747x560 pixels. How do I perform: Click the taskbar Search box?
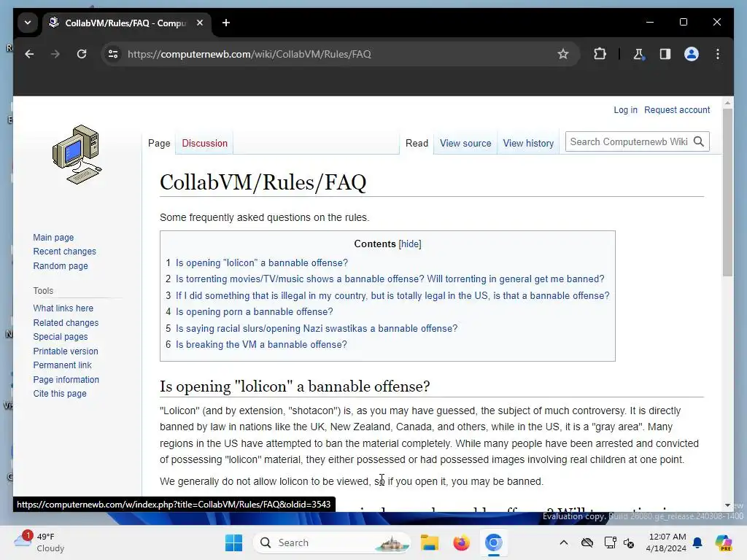[332, 542]
